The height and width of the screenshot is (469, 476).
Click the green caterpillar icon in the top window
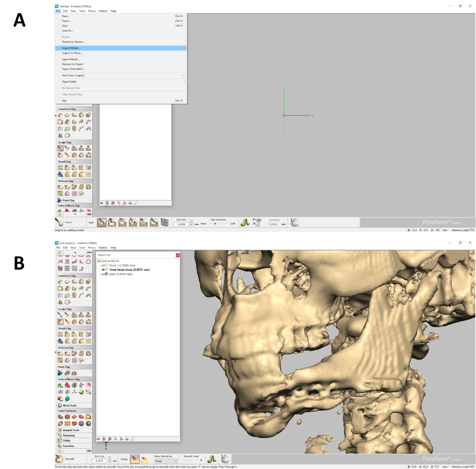(x=245, y=222)
